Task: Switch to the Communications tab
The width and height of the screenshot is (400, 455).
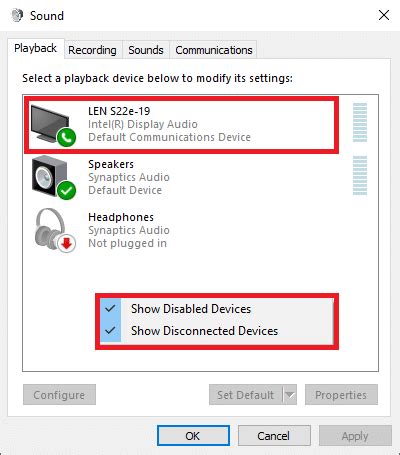Action: pyautogui.click(x=214, y=50)
